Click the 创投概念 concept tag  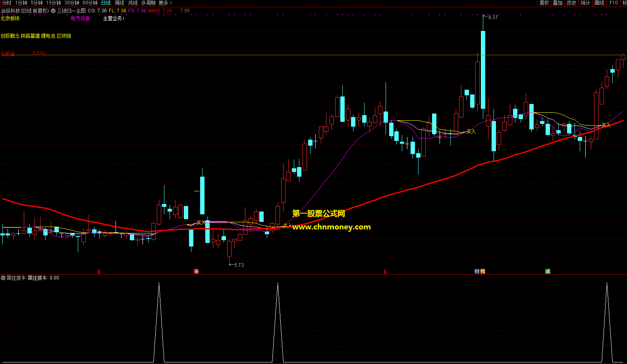10,36
